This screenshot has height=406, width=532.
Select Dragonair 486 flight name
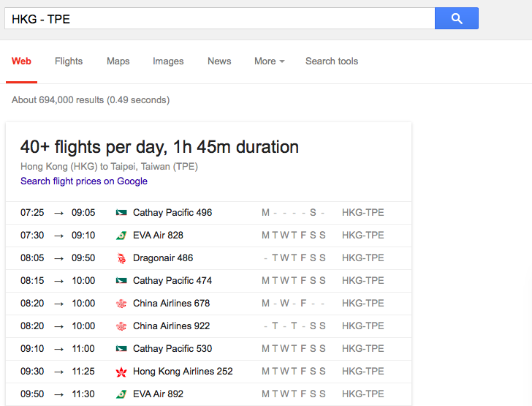click(163, 258)
